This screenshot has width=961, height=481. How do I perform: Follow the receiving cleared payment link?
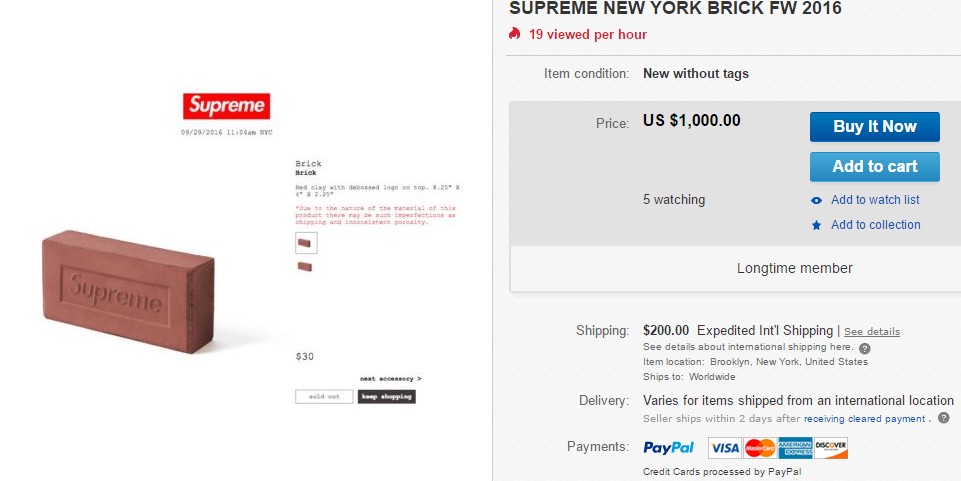[864, 419]
